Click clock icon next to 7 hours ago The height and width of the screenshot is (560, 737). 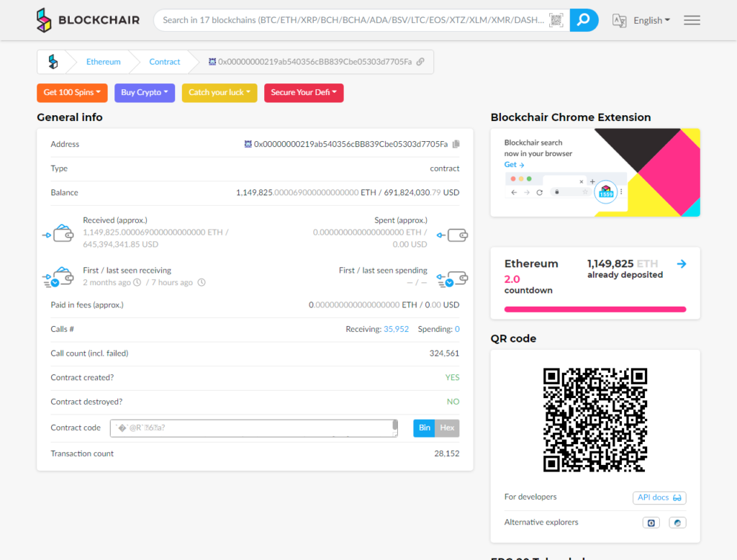coord(202,283)
